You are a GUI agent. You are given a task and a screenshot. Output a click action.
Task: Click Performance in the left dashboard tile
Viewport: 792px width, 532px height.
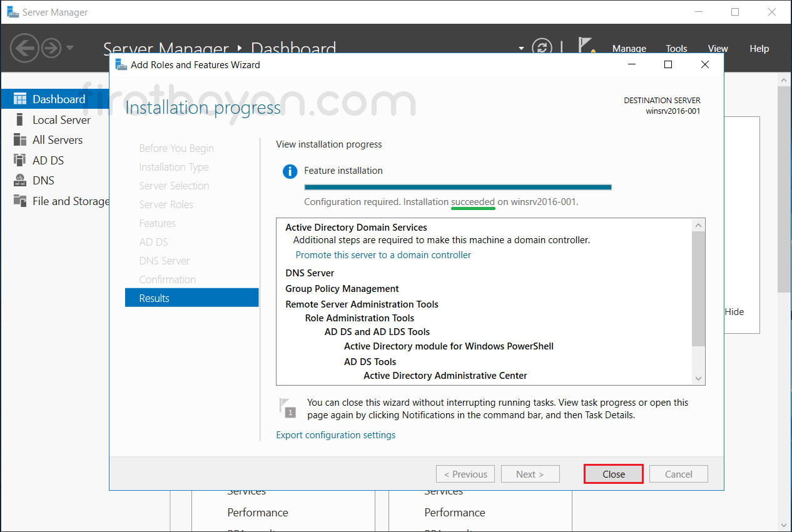[258, 513]
